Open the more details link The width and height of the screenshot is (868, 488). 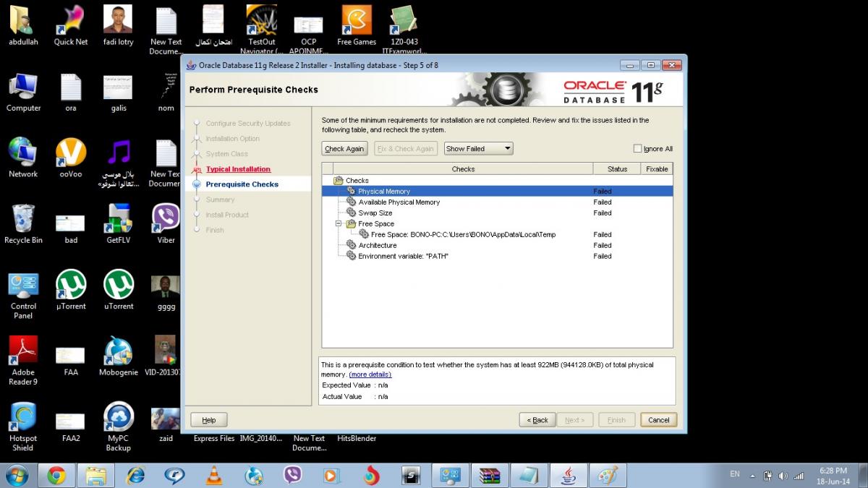click(370, 374)
